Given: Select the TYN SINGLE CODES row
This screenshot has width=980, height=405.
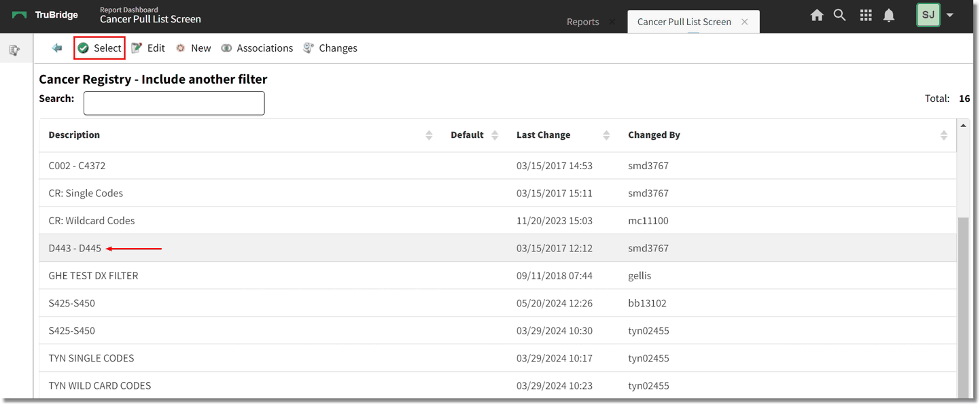Looking at the screenshot, I should click(x=497, y=358).
